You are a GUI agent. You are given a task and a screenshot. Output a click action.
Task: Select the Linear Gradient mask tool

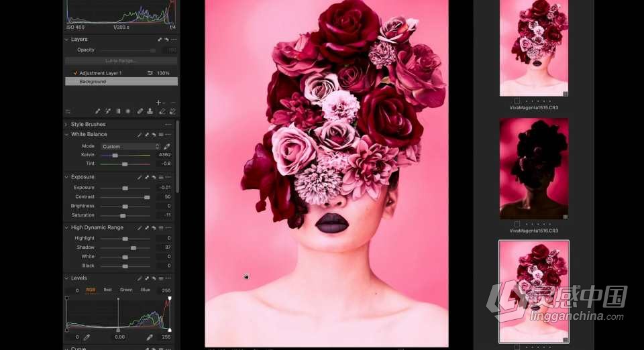[118, 111]
